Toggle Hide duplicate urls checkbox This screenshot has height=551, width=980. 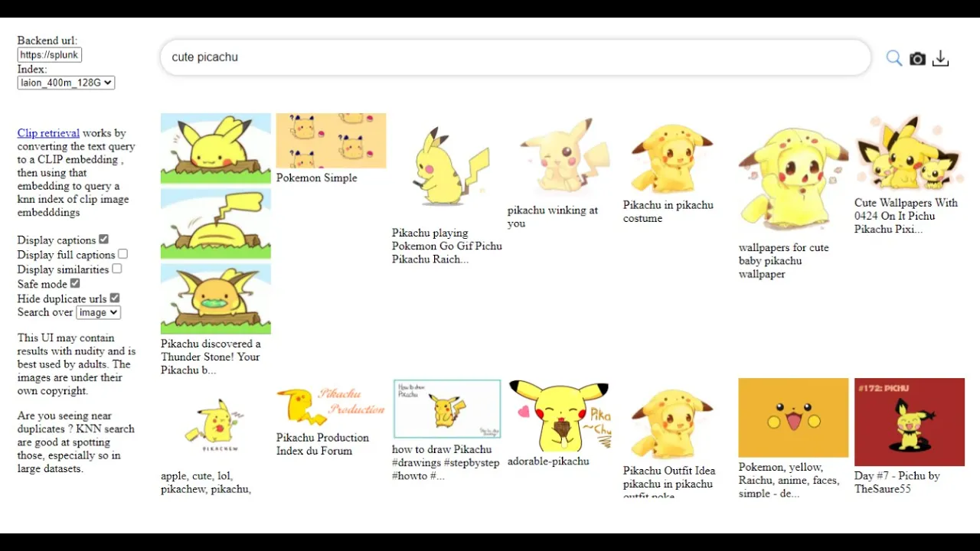pyautogui.click(x=115, y=298)
